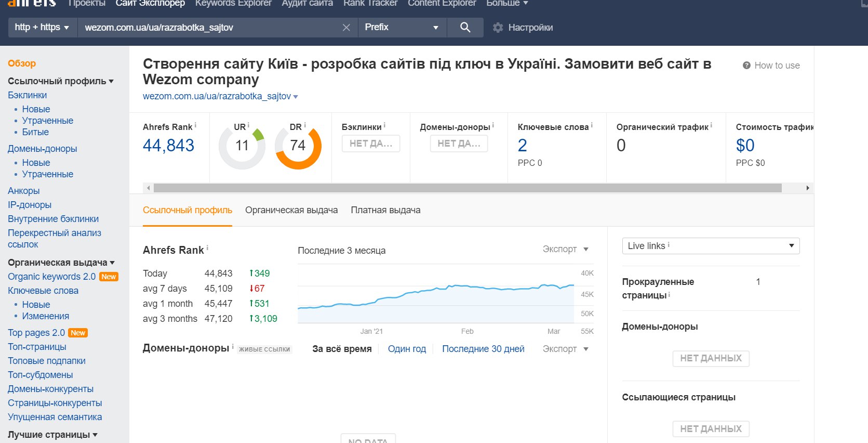Open Аудит сайта in the top menu
The image size is (868, 443).
308,3
